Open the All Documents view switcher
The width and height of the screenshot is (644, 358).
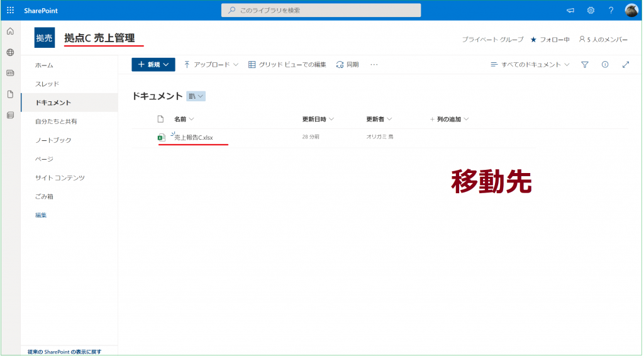tap(530, 64)
